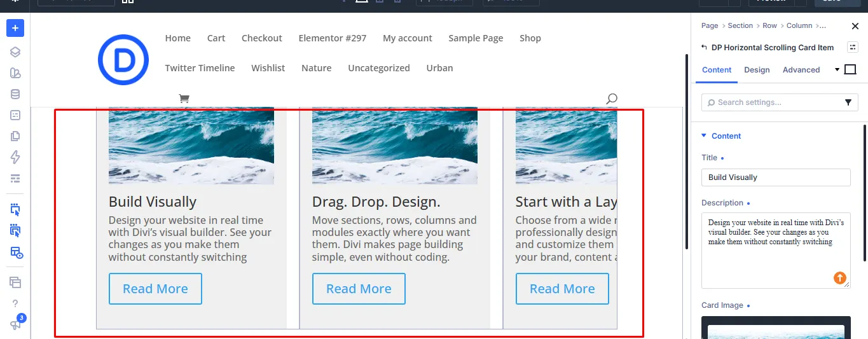The image size is (868, 339).
Task: Click Column in the breadcrumb
Action: click(799, 26)
